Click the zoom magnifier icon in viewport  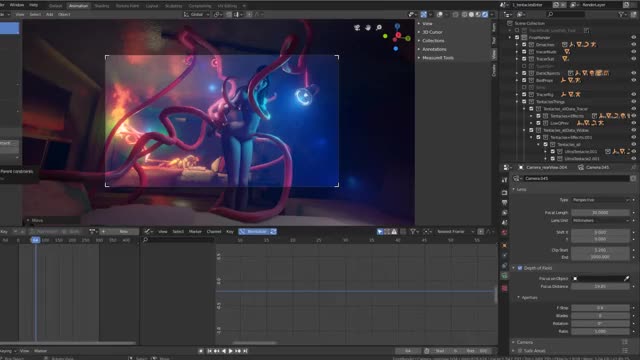click(x=379, y=27)
